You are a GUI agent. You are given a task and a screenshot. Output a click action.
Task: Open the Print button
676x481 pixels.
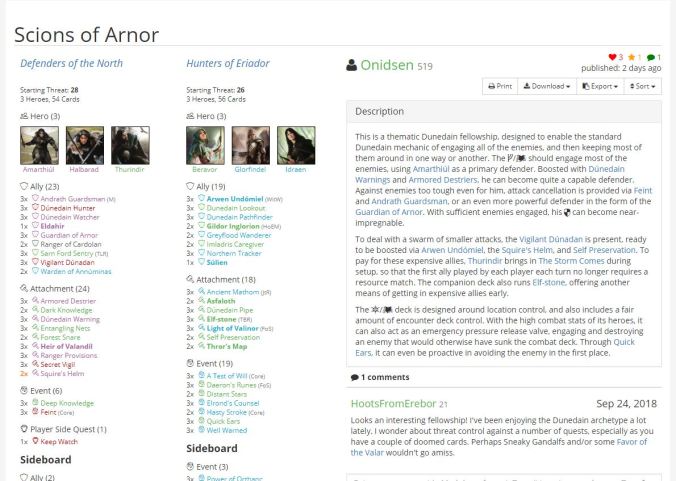point(500,86)
